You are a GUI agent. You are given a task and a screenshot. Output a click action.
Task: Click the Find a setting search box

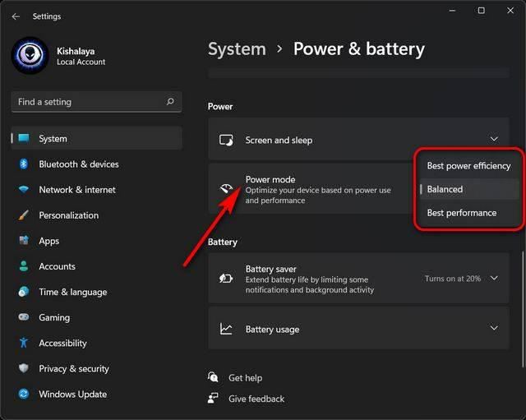(86, 102)
